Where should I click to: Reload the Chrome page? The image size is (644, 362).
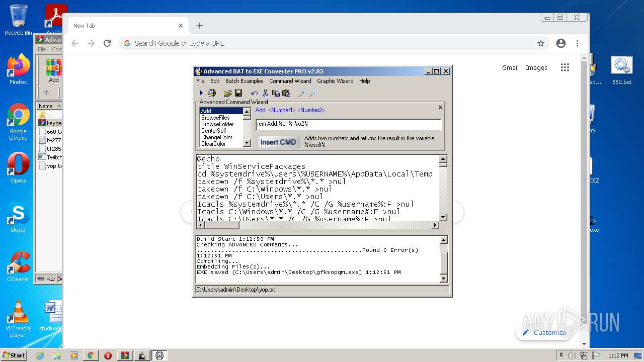(107, 43)
